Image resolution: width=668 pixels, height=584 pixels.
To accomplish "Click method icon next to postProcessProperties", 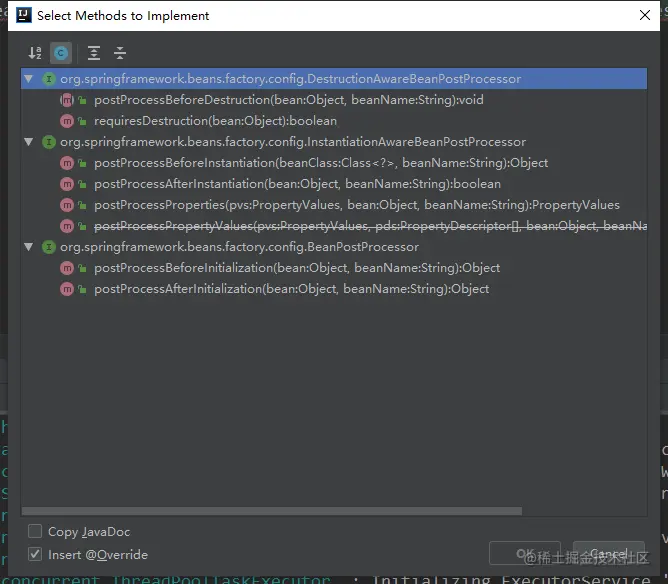I will click(x=67, y=205).
